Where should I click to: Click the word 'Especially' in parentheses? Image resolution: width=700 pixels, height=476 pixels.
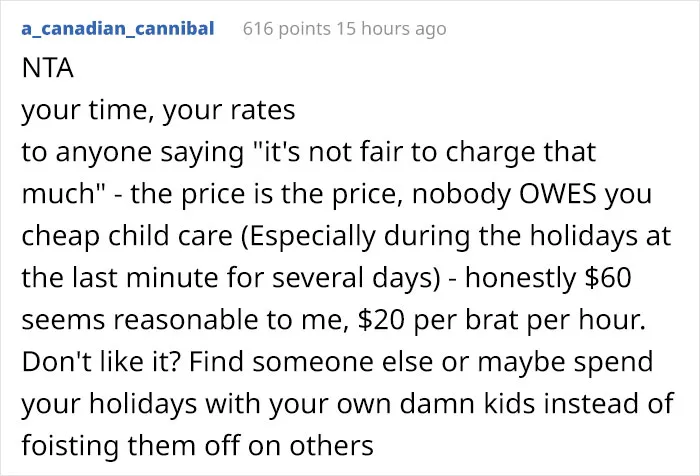coord(310,236)
